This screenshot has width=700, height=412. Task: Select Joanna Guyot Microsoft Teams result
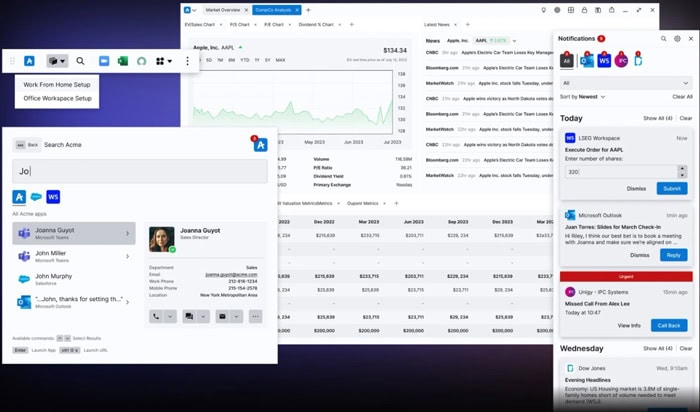click(74, 233)
